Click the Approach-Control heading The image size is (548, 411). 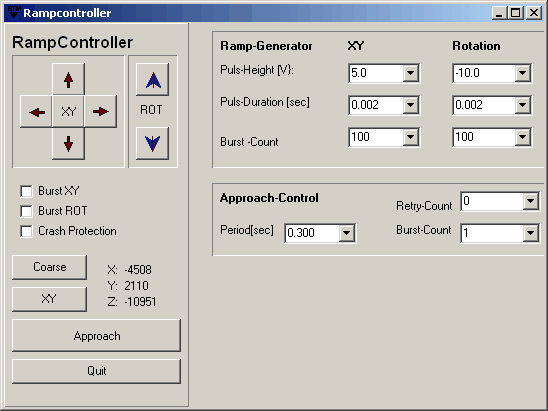[269, 198]
